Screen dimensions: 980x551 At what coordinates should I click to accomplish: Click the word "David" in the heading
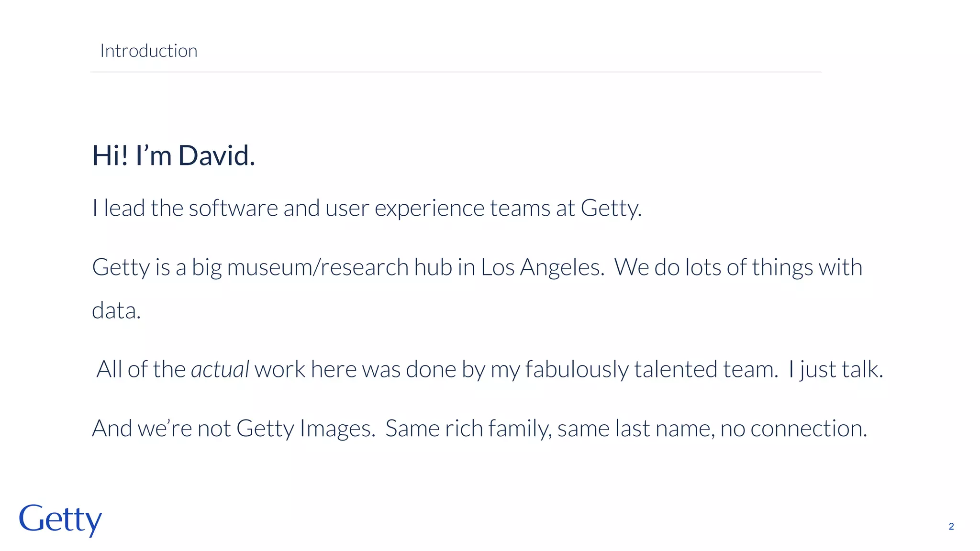214,155
